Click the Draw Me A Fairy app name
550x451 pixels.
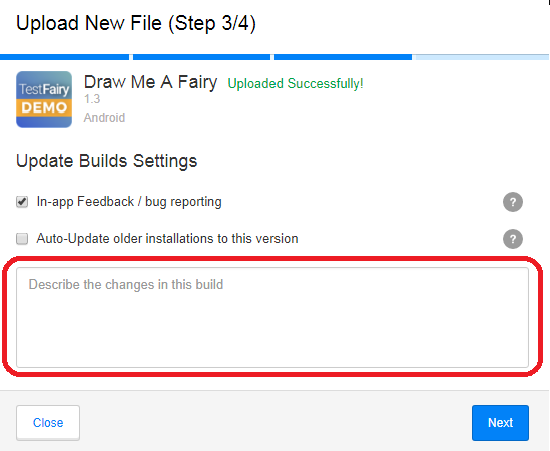150,83
